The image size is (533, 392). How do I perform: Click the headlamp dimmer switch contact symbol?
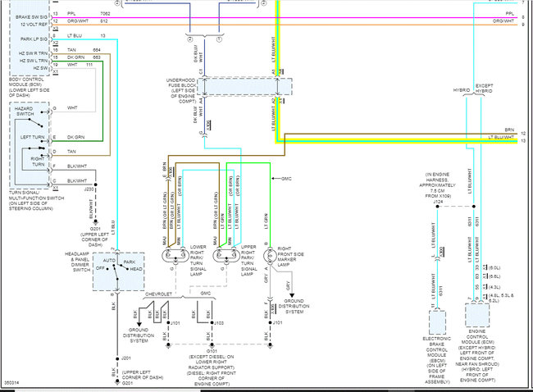[117, 271]
